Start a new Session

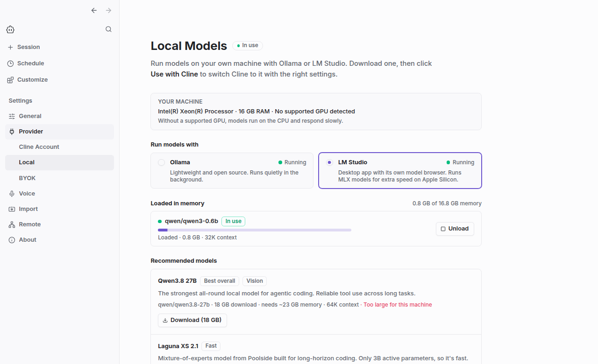[x=59, y=47]
